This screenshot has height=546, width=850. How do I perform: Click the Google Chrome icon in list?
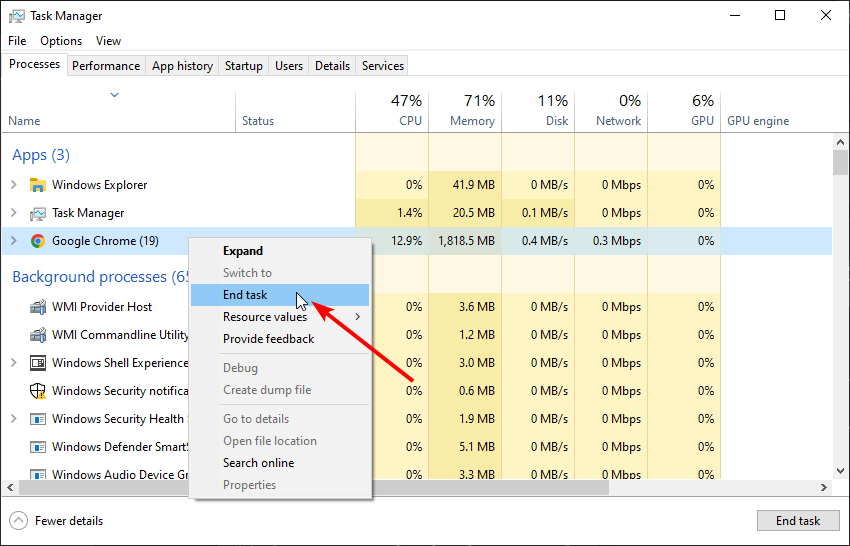click(37, 241)
